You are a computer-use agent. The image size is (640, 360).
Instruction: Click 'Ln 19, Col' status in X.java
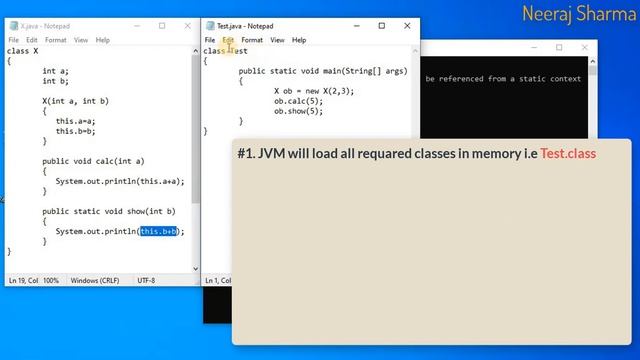23,280
